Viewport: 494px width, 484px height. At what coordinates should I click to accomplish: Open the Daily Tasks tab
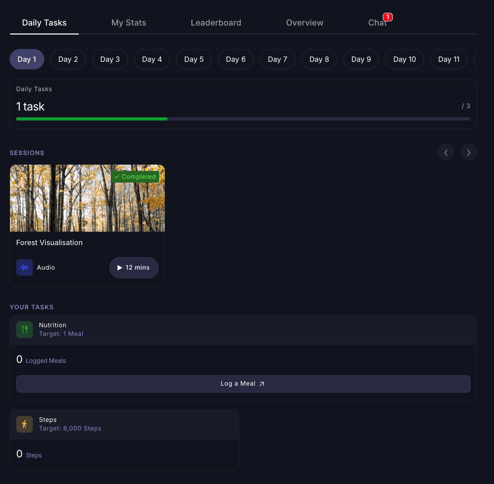pyautogui.click(x=44, y=23)
